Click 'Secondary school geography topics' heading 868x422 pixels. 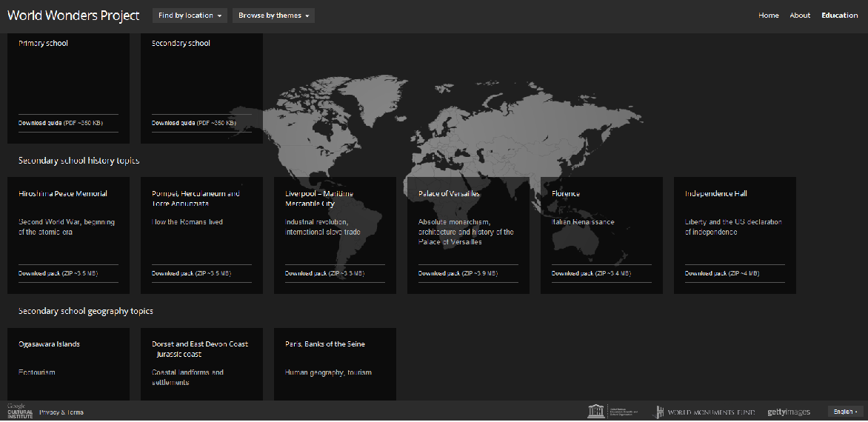point(86,311)
